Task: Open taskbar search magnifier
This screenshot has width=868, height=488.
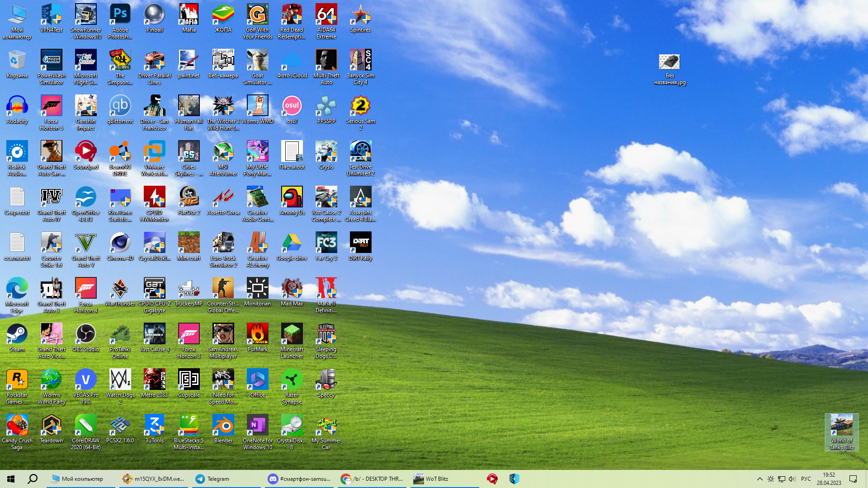Action: click(x=33, y=479)
